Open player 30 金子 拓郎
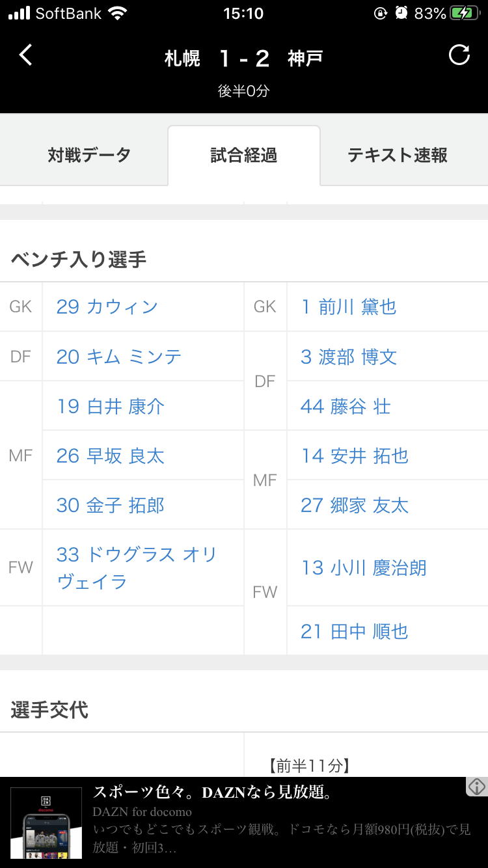The image size is (488, 868). coord(111,505)
